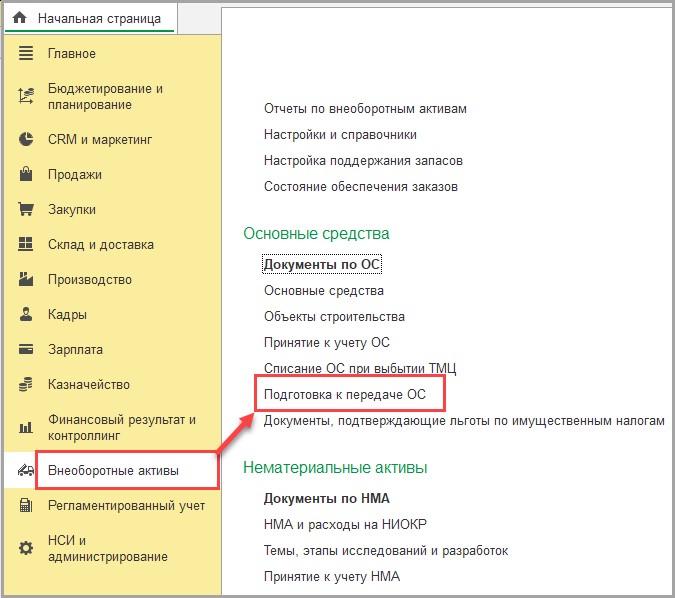Open Принятие к учету НМА
This screenshot has height=598, width=675.
click(x=332, y=576)
